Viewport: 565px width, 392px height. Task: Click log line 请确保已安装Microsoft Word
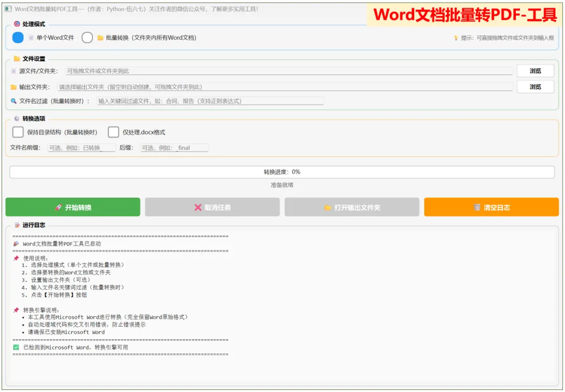[x=66, y=332]
